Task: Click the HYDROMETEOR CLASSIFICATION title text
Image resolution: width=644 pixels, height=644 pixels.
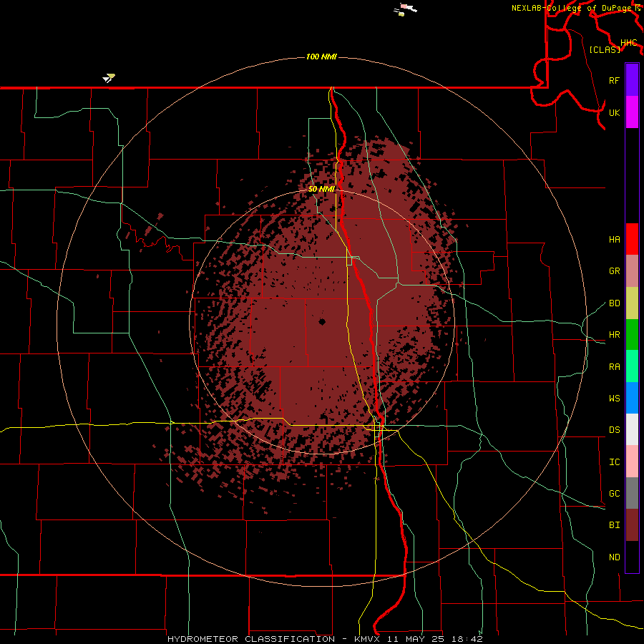Action: 251,639
